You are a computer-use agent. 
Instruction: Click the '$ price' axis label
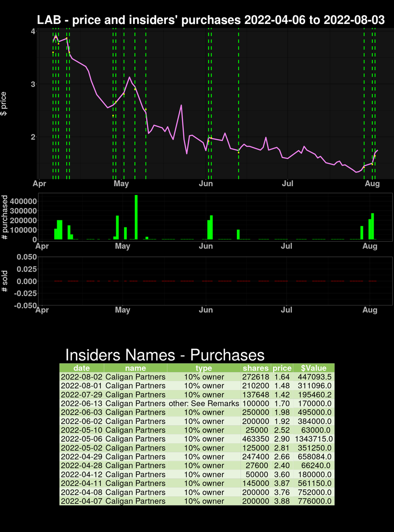pos(4,104)
